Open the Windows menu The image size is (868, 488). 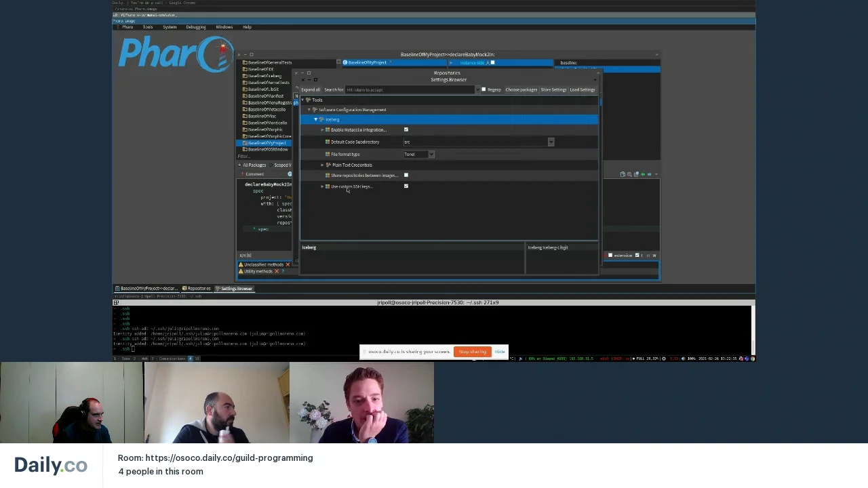point(224,27)
